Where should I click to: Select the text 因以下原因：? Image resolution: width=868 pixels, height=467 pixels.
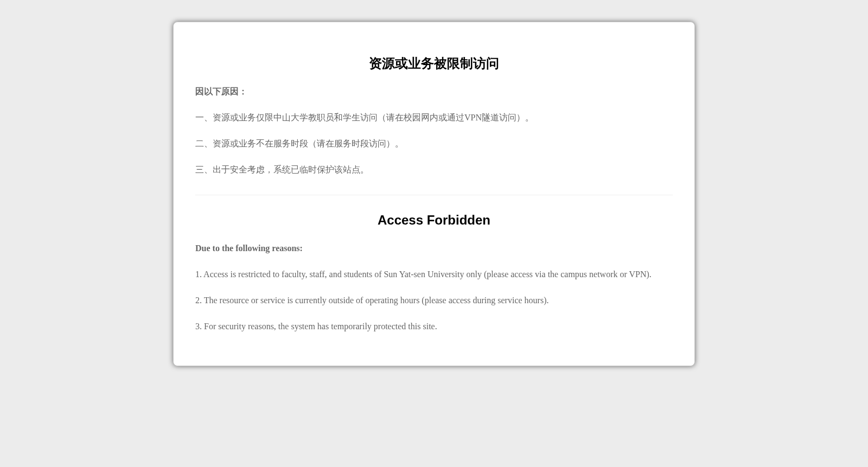tap(221, 92)
